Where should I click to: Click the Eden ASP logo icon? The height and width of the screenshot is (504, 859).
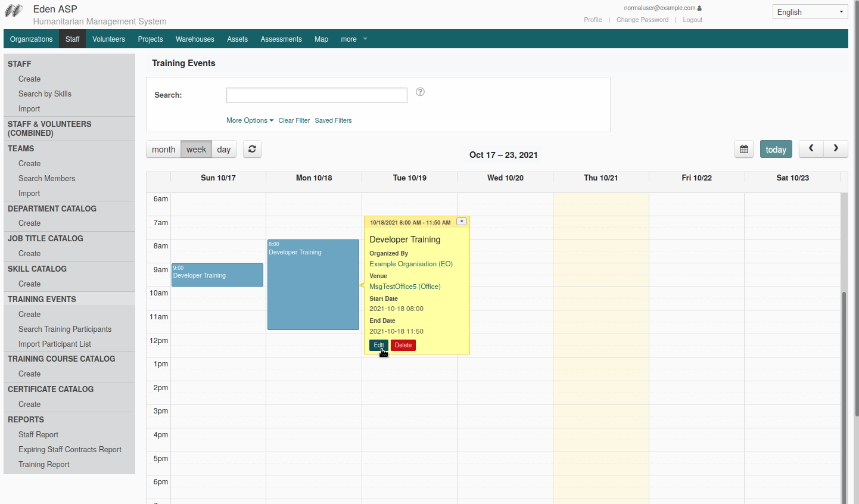pos(14,11)
